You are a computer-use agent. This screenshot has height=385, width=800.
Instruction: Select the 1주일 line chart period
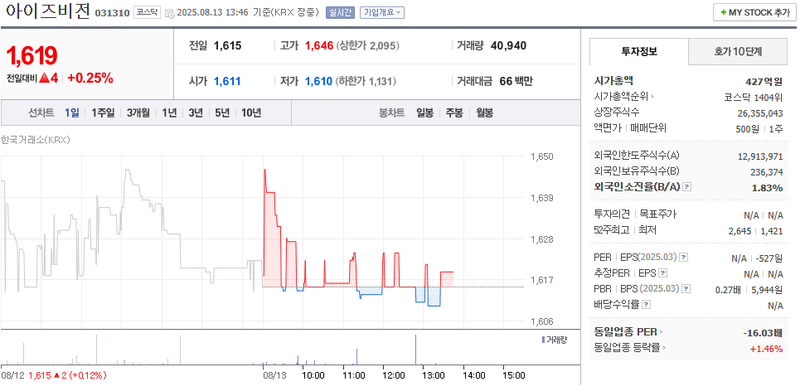(103, 113)
